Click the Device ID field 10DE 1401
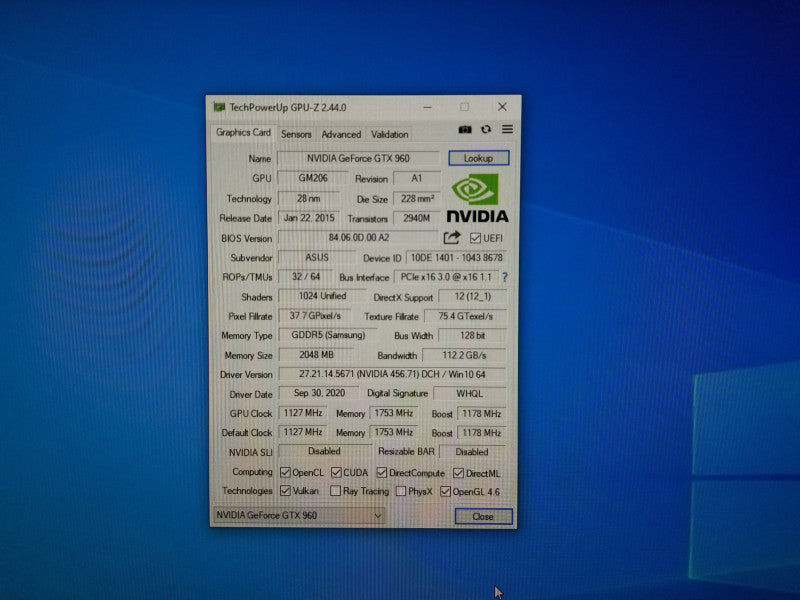Image resolution: width=800 pixels, height=600 pixels. [x=457, y=258]
